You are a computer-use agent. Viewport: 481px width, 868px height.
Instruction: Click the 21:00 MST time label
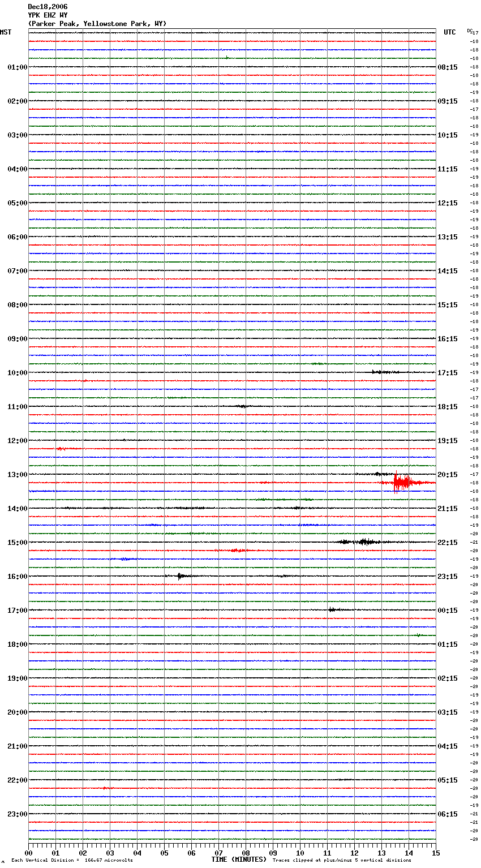tap(18, 746)
